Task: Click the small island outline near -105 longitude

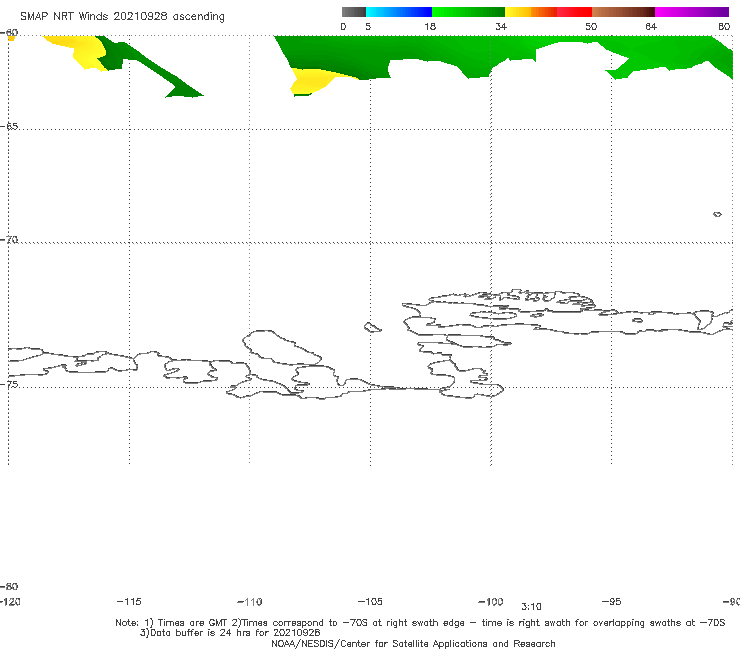Action: (373, 327)
